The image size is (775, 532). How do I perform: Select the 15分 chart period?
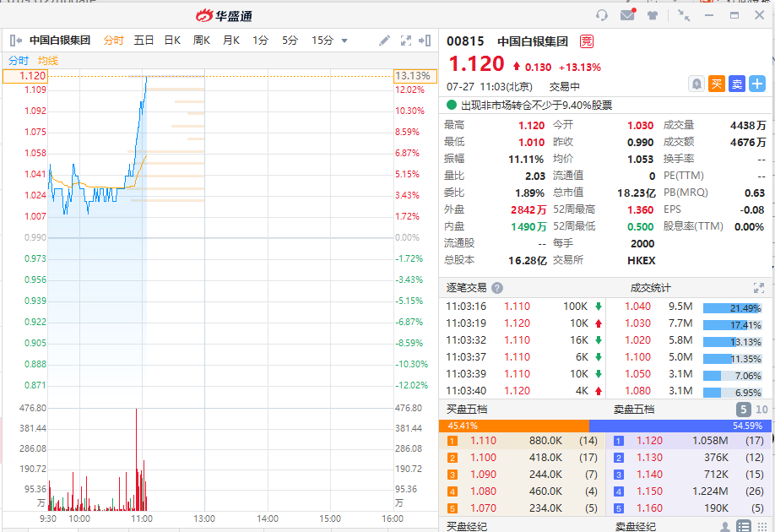[322, 41]
